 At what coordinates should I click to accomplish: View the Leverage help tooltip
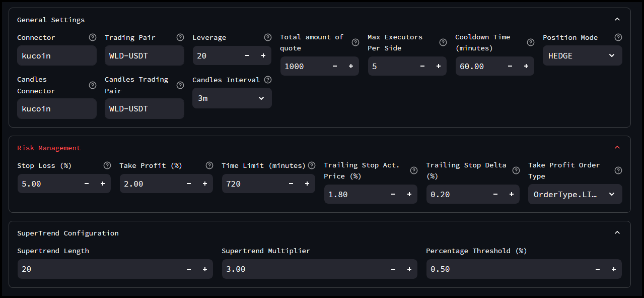tap(267, 37)
